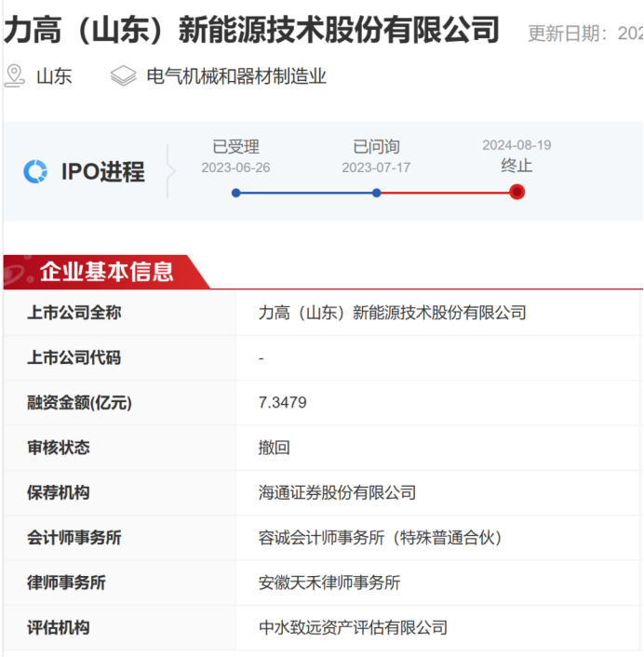
Task: Select the 企业基本信息 section tab
Action: (x=106, y=272)
